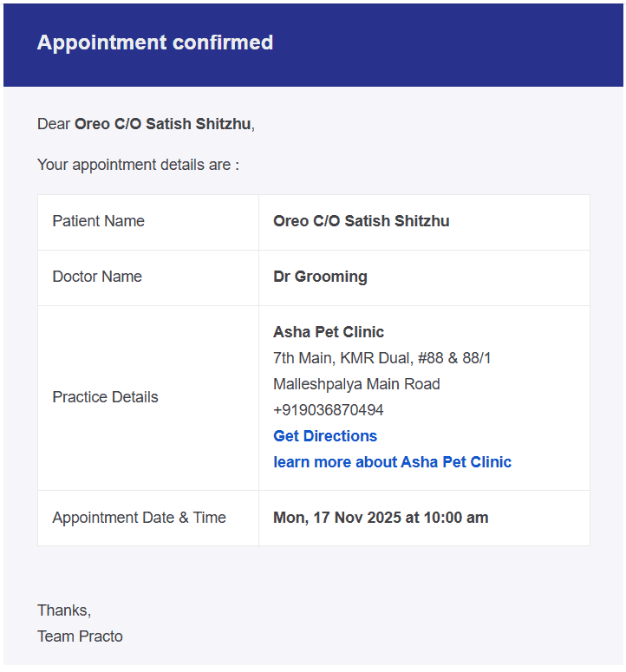Click the Doctor Name label cell
The height and width of the screenshot is (672, 626).
pyautogui.click(x=148, y=277)
